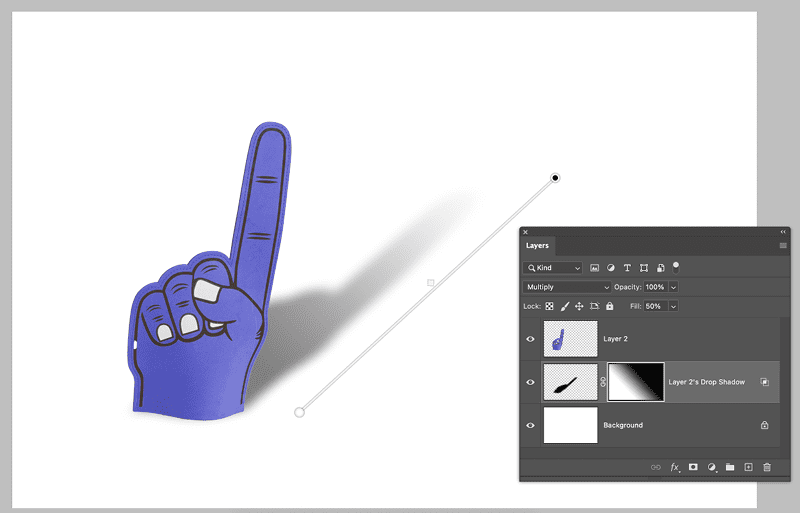Click the 'Layer 2's Drop Shadow' name
Viewport: 800px width, 513px height.
click(x=707, y=382)
